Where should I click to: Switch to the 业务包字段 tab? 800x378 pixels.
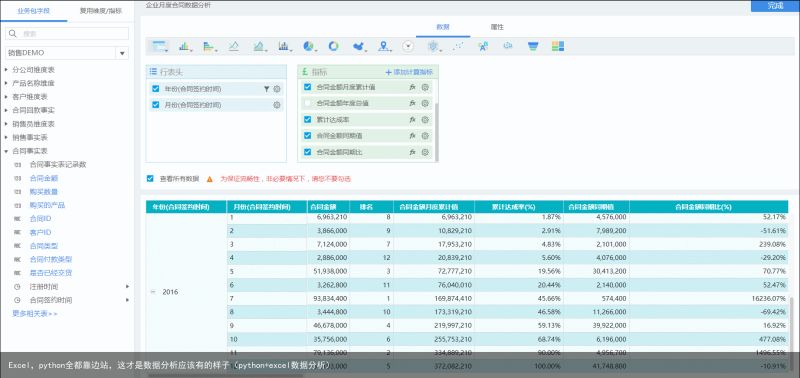pos(34,11)
